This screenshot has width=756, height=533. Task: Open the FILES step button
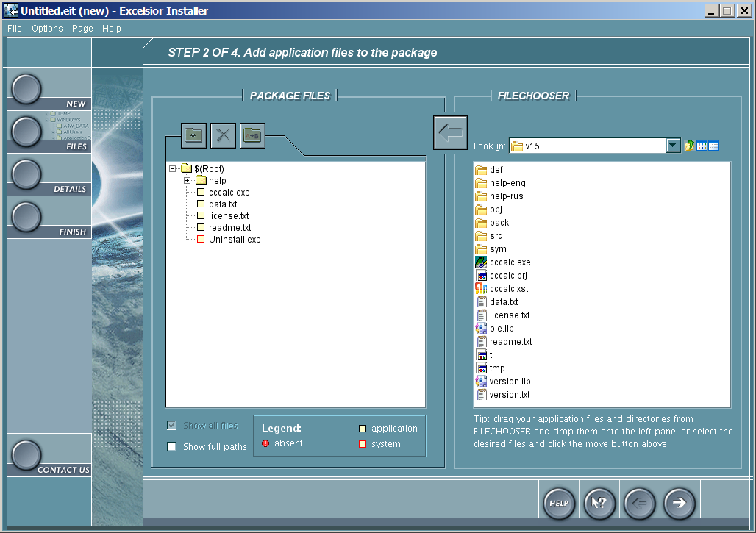point(26,132)
